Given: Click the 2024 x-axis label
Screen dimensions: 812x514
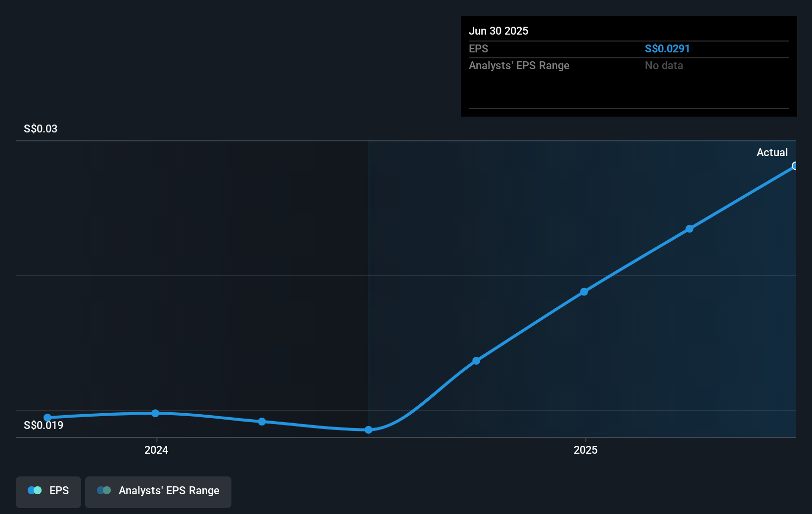Looking at the screenshot, I should 156,450.
